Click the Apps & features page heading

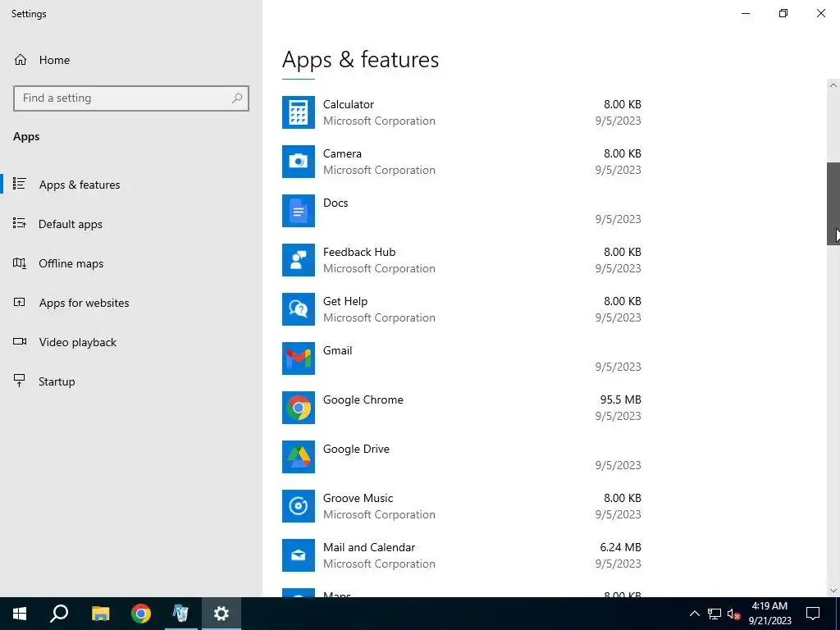[x=361, y=59]
